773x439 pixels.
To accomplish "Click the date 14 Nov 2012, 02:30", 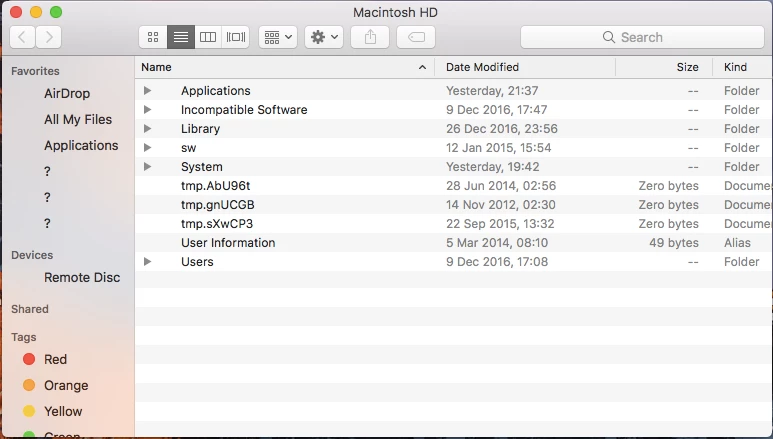I will 501,205.
